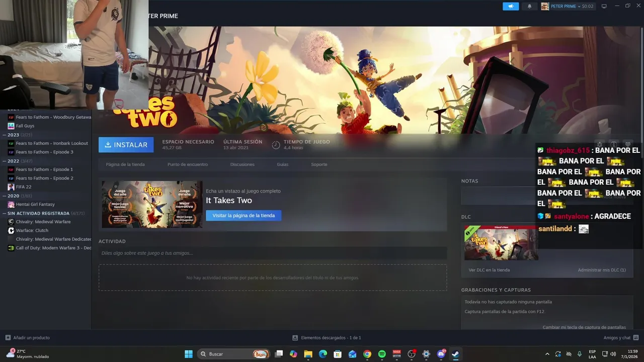The width and height of the screenshot is (644, 362).
Task: Open the Página de la tienda tab
Action: tap(125, 164)
